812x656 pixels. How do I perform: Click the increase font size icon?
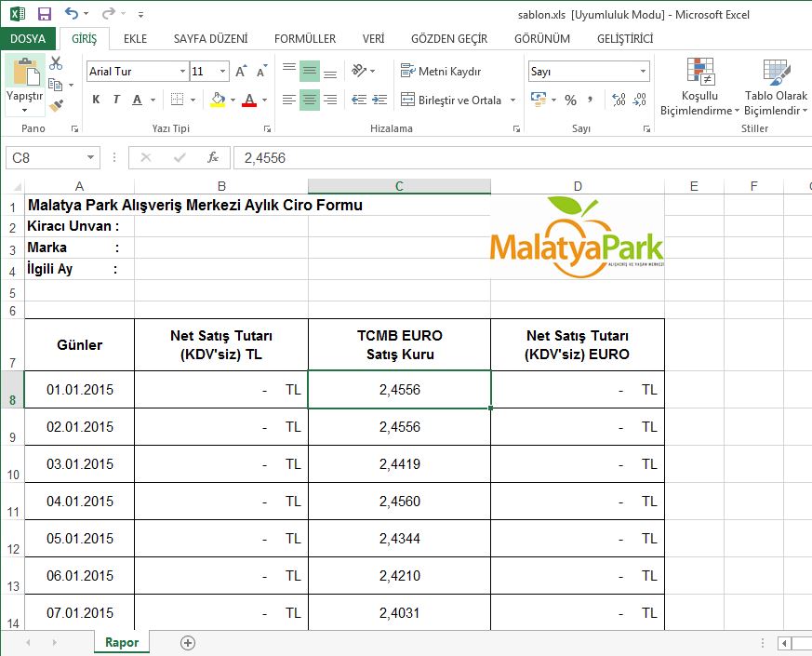241,72
